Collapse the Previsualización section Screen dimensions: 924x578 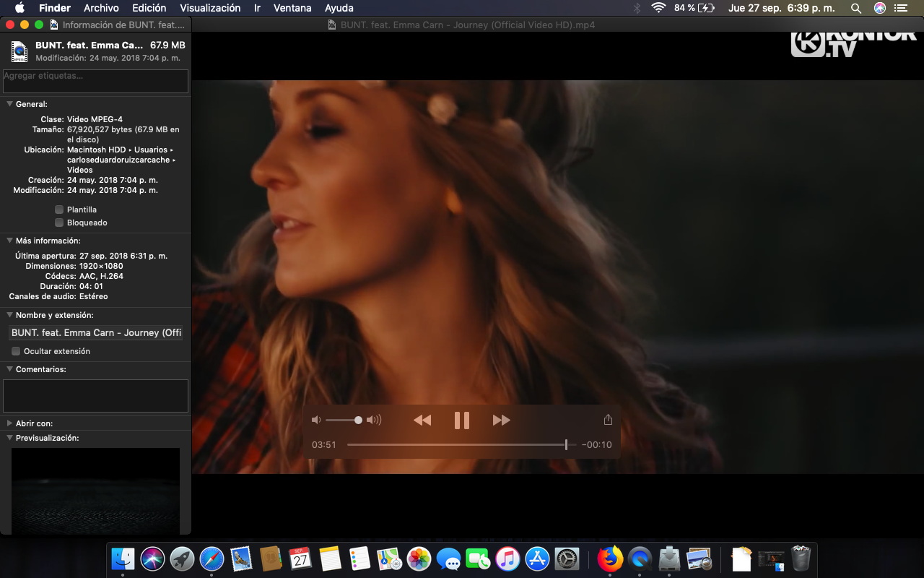9,438
